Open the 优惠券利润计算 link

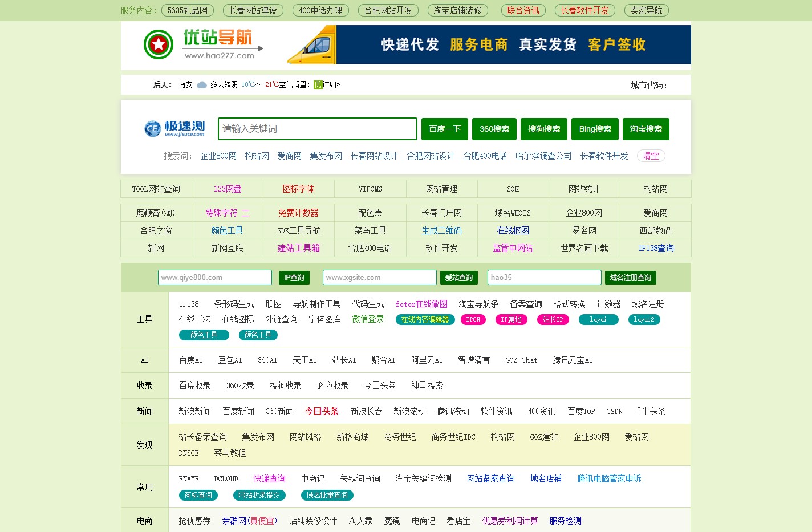(x=510, y=521)
